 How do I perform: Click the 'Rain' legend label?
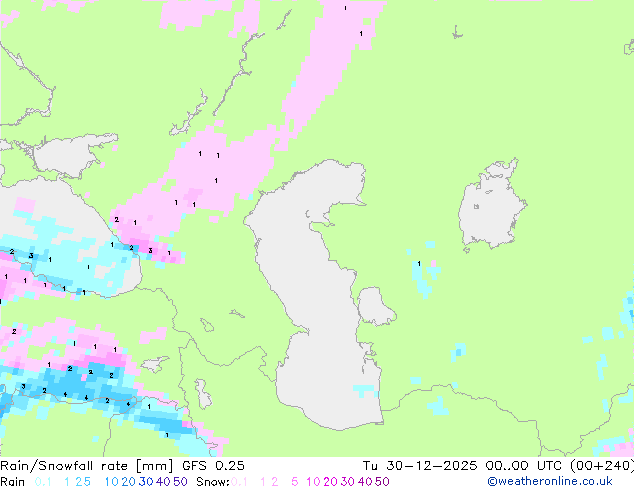click(x=13, y=482)
